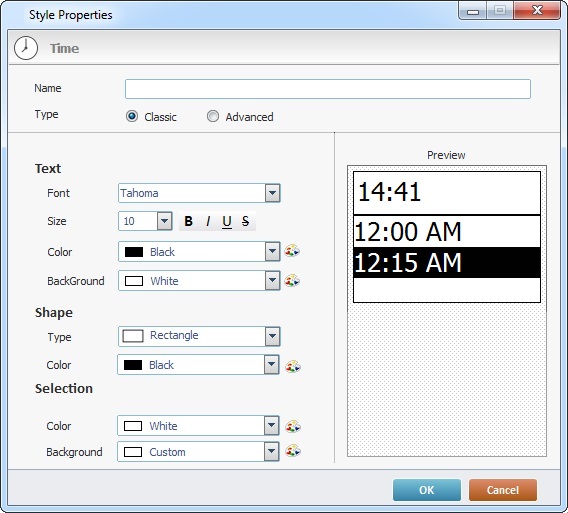Image resolution: width=568 pixels, height=513 pixels.
Task: Expand the font Size dropdown
Action: pyautogui.click(x=164, y=221)
